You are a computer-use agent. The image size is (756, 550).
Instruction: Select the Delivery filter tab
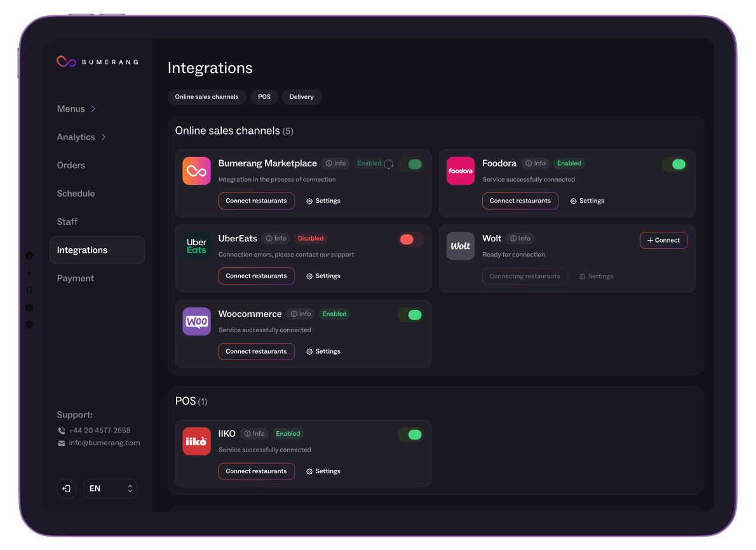click(x=301, y=97)
